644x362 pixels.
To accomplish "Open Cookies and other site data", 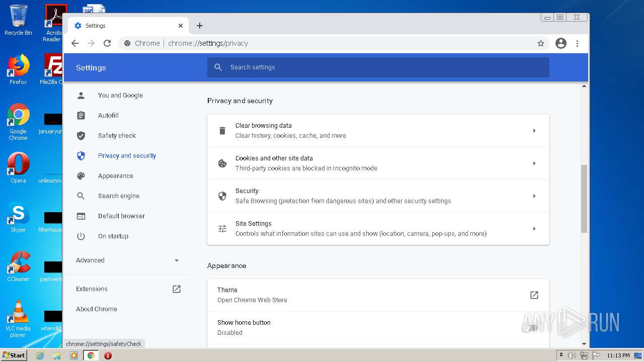I will coord(378,163).
